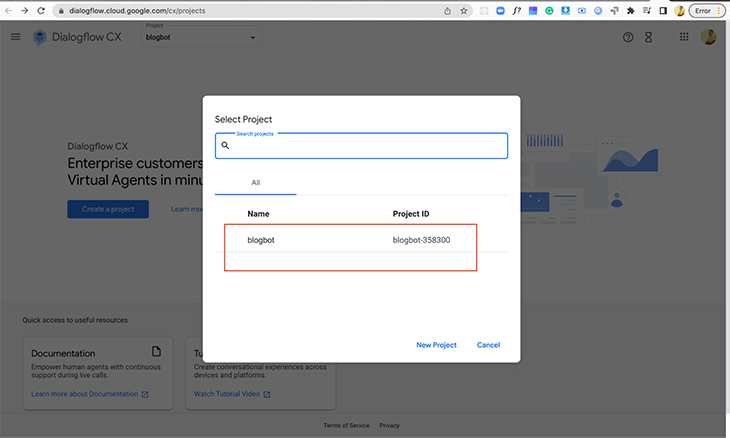Screen dimensions: 730x438
Task: Open the help question mark icon
Action: coord(628,37)
